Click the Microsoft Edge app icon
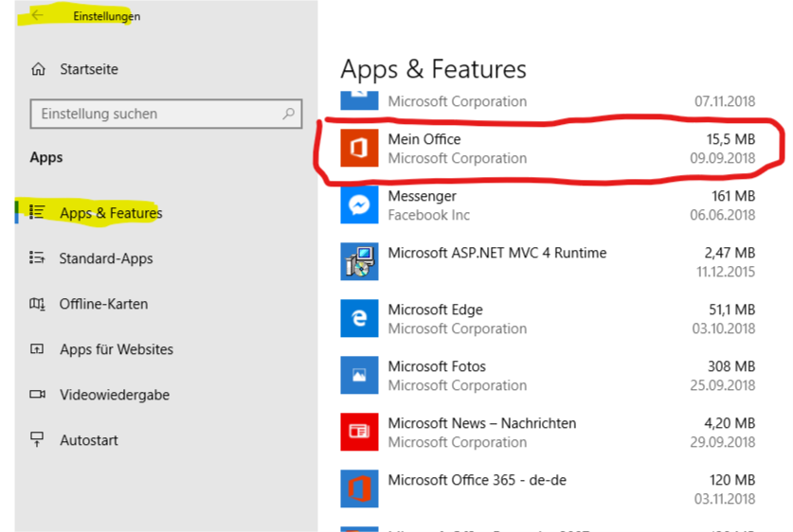 (x=359, y=318)
